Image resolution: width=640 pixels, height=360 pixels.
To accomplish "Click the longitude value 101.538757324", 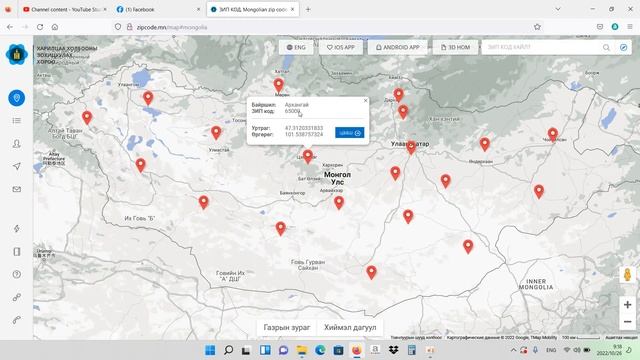I will click(x=304, y=134).
